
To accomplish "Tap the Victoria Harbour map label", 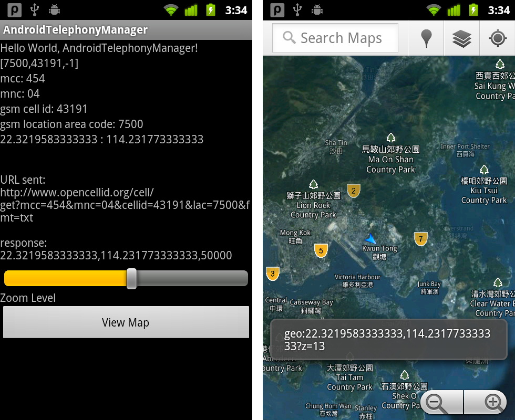I will [358, 281].
